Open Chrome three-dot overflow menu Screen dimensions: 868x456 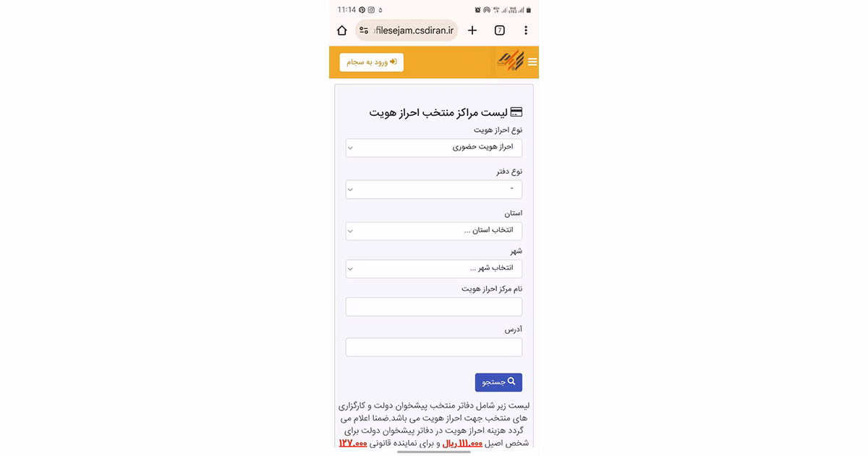[x=526, y=30]
